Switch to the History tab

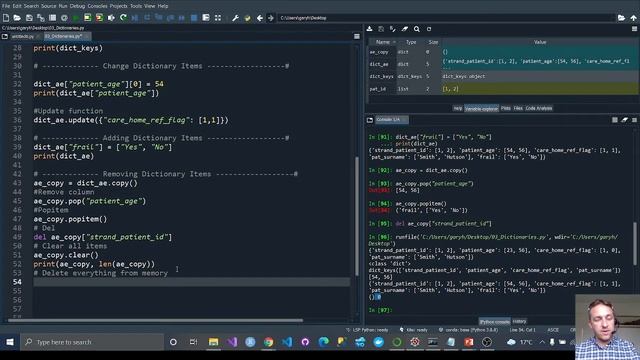pyautogui.click(x=519, y=321)
